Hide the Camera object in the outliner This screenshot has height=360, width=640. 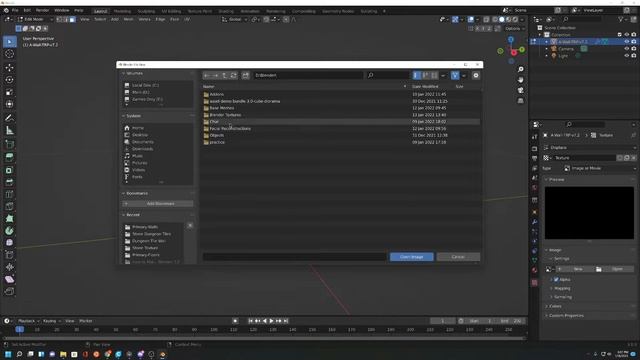click(627, 49)
